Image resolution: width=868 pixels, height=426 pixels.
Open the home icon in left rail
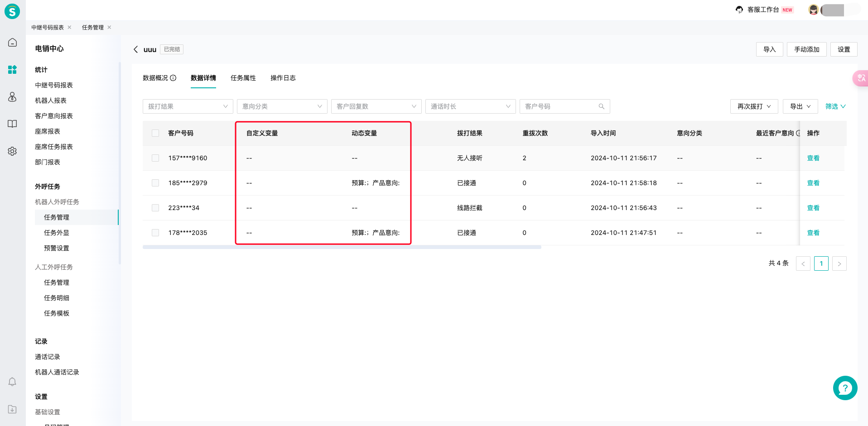(x=12, y=43)
